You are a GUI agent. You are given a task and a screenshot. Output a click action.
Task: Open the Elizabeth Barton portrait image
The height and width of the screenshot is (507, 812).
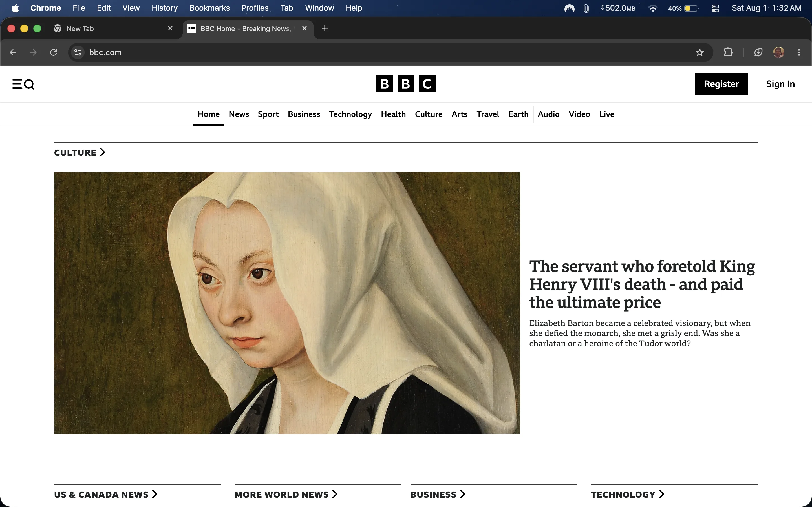pos(287,303)
